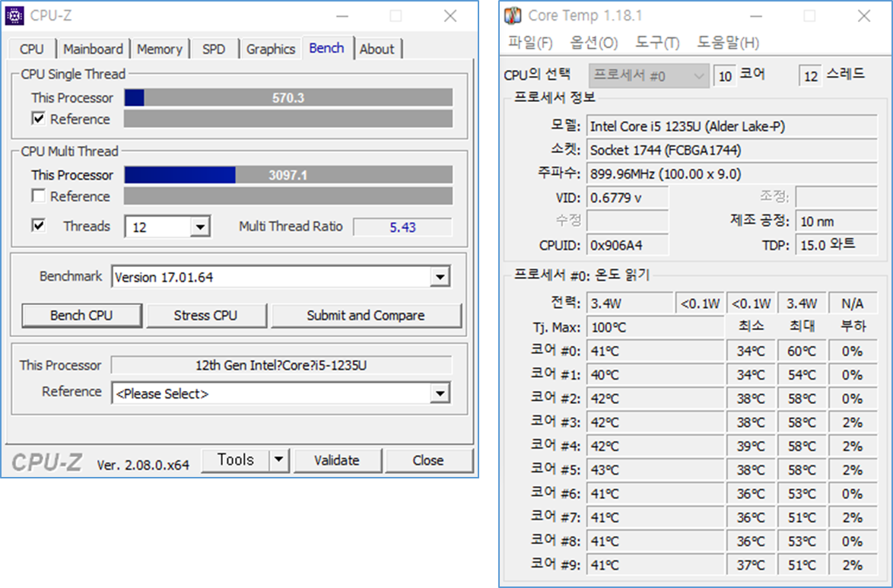
Task: Click the Validate button
Action: coord(337,459)
